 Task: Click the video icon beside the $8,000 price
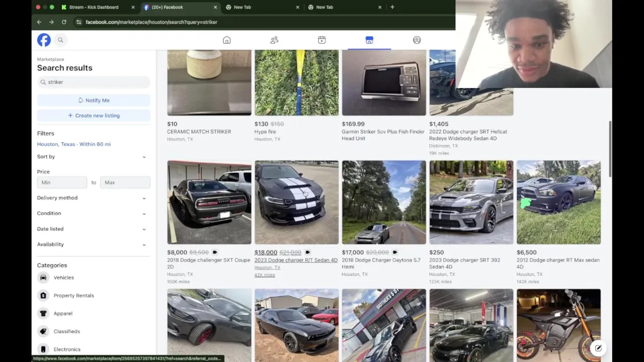(x=215, y=252)
